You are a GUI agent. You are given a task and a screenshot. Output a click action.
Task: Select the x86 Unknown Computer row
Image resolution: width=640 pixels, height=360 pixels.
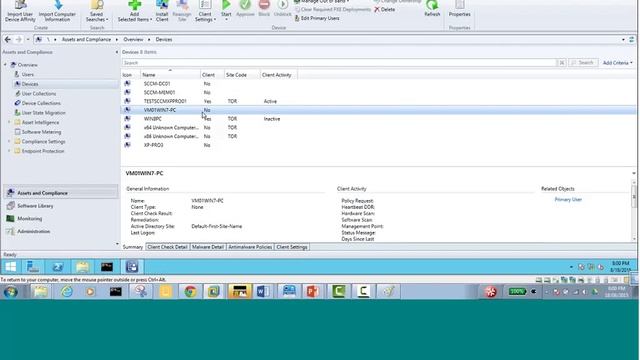[378, 136]
